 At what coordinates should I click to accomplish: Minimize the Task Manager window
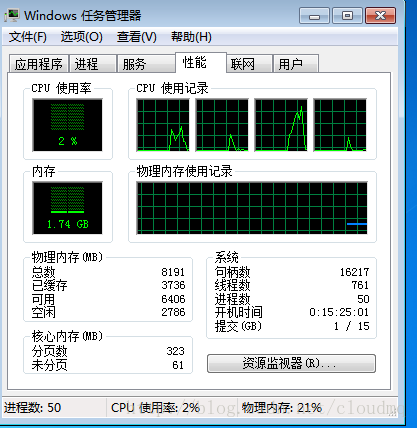(x=314, y=16)
